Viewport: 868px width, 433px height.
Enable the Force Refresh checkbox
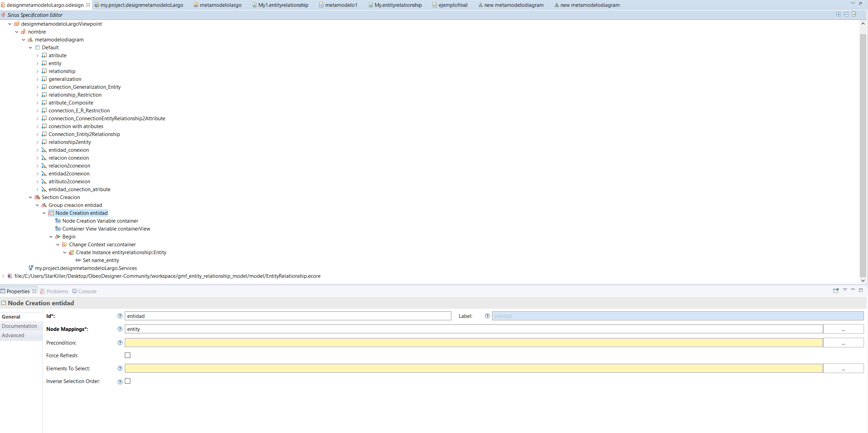(128, 355)
